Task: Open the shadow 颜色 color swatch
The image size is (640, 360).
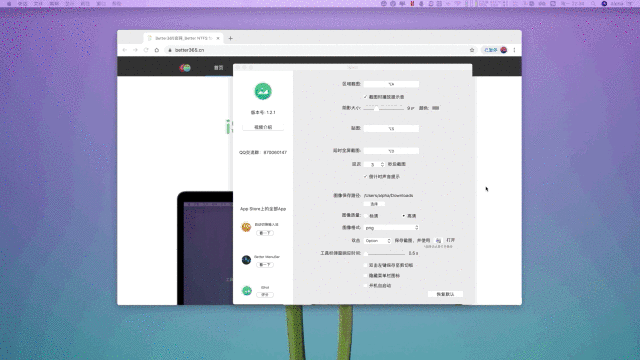Action: pos(436,108)
